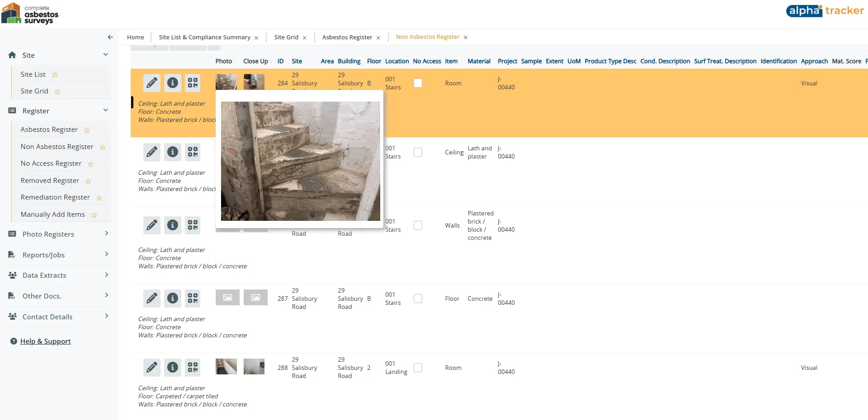The image size is (868, 420).
Task: Open Site List in the sidebar
Action: click(33, 75)
